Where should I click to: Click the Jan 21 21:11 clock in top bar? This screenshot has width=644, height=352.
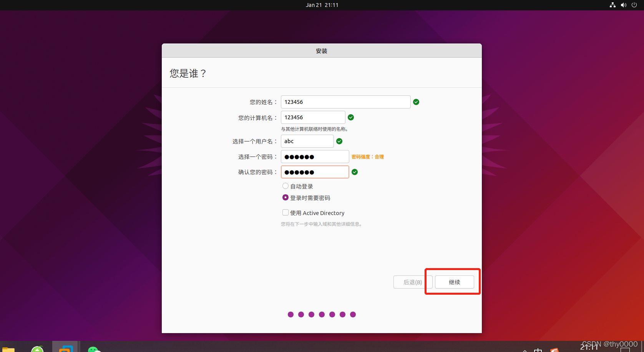click(x=322, y=5)
